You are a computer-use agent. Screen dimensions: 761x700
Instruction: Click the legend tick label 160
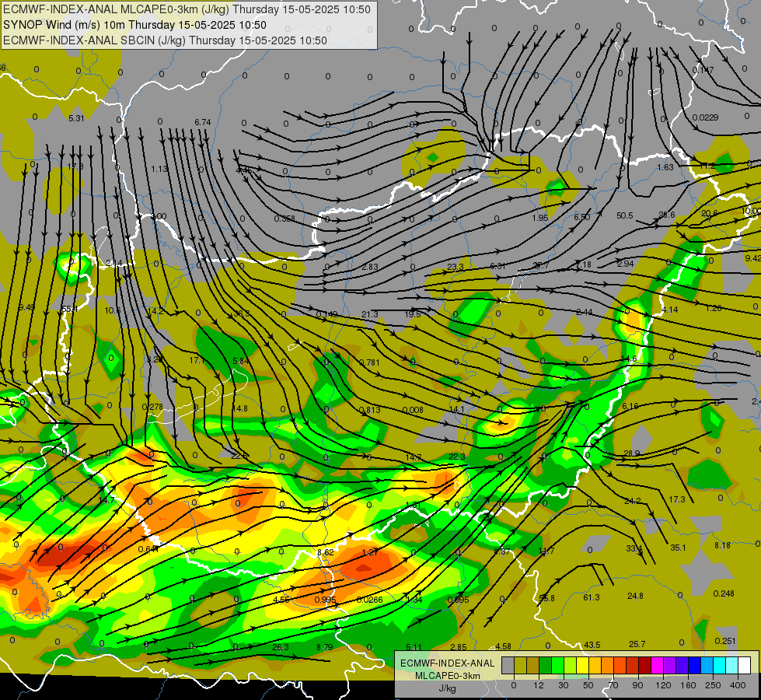(x=688, y=685)
